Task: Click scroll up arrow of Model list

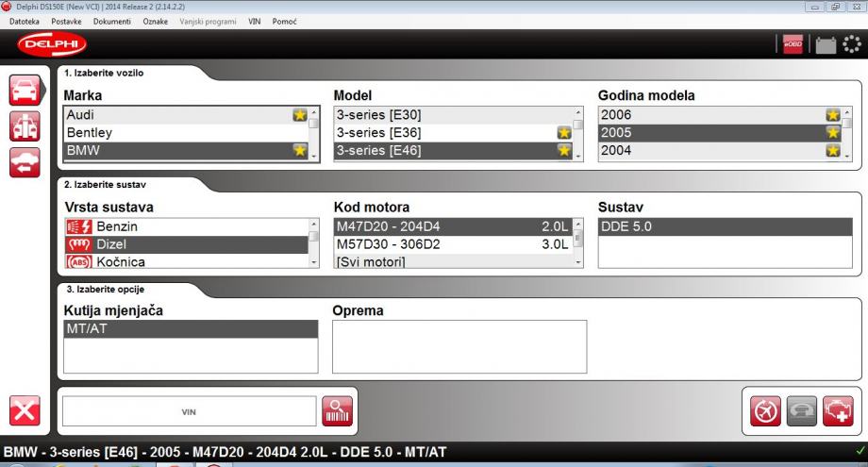Action: [578, 112]
